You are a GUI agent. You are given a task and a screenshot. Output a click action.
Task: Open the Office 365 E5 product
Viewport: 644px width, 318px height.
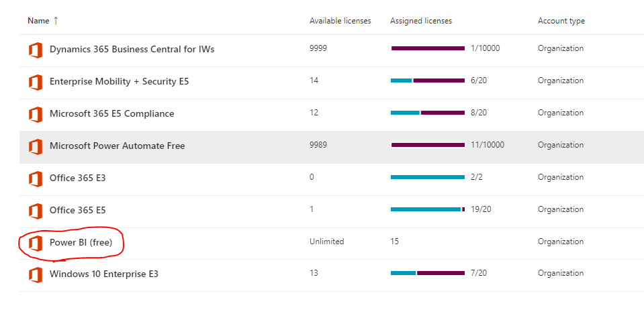(78, 210)
